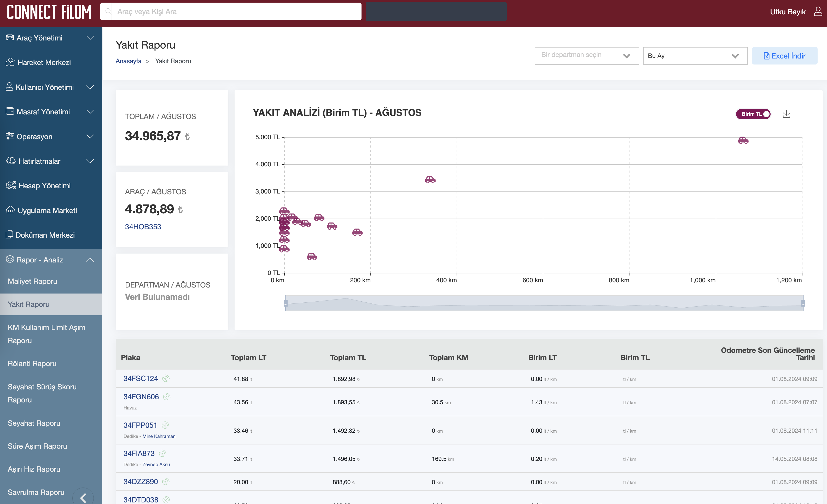Image resolution: width=827 pixels, height=504 pixels.
Task: Select Seyahat Raporu menu item
Action: [34, 423]
